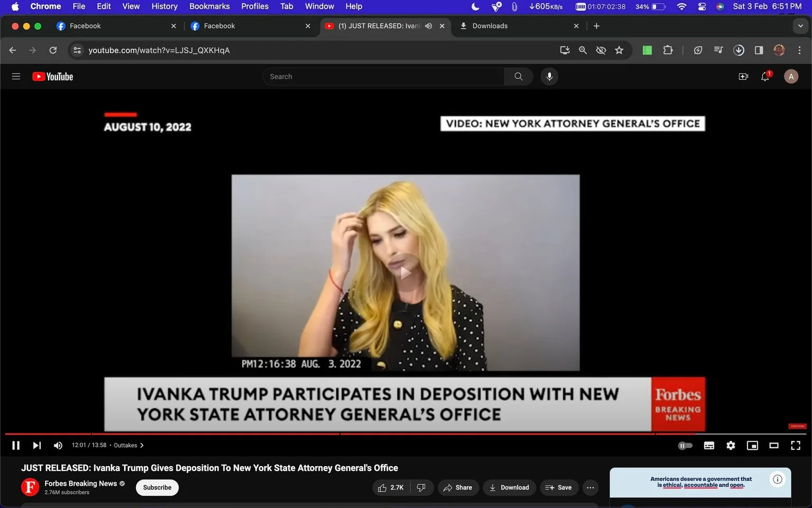Open the Chrome tab search dropdown
Image resolution: width=812 pixels, height=508 pixels.
pos(800,26)
